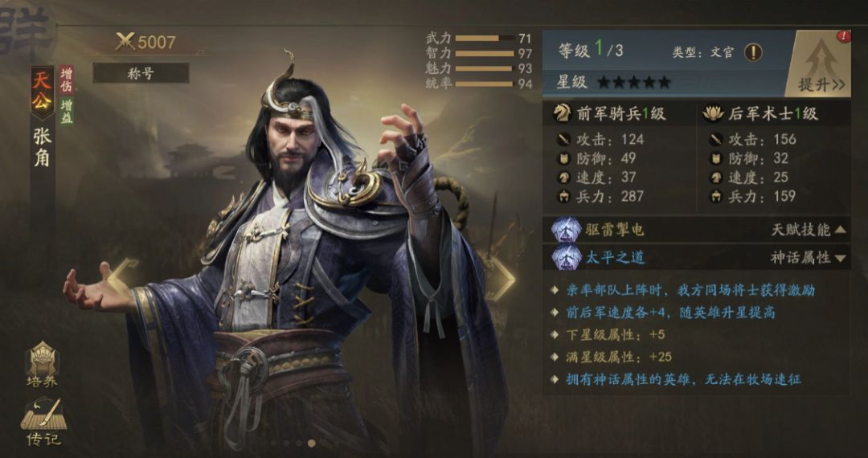
Task: Expand the 天赋技能 section arrow
Action: coord(840,230)
